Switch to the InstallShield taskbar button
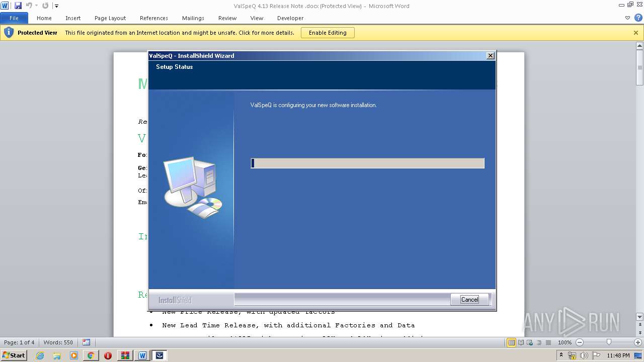The width and height of the screenshot is (644, 362). 159,355
